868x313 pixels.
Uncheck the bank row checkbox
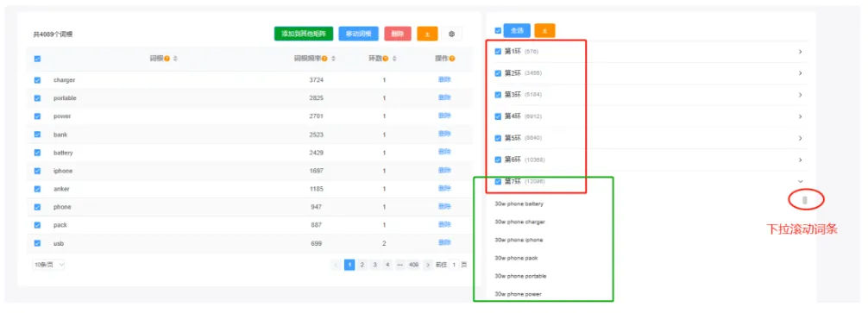[37, 135]
